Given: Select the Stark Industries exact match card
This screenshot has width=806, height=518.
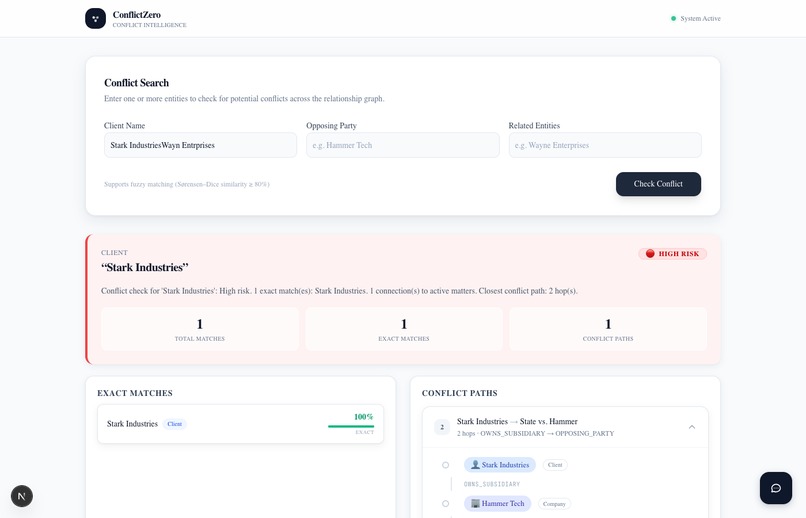Looking at the screenshot, I should click(x=241, y=424).
